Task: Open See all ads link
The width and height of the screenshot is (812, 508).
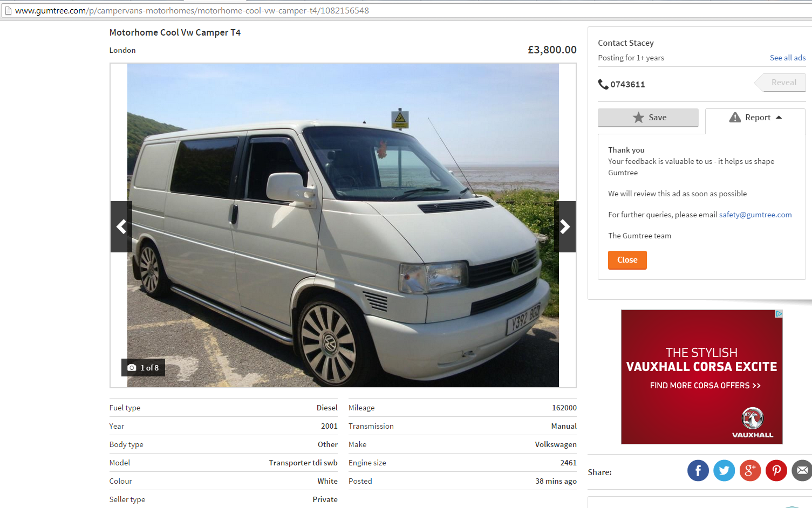Action: pos(787,58)
